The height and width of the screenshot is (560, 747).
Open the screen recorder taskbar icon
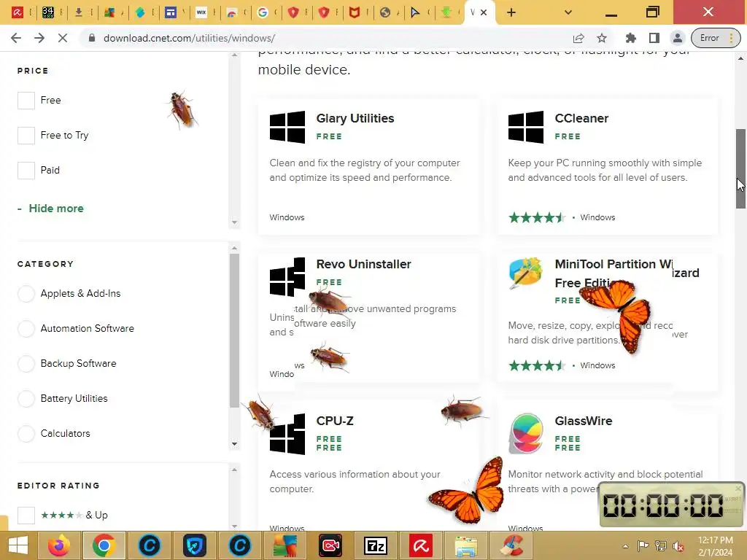click(x=330, y=545)
